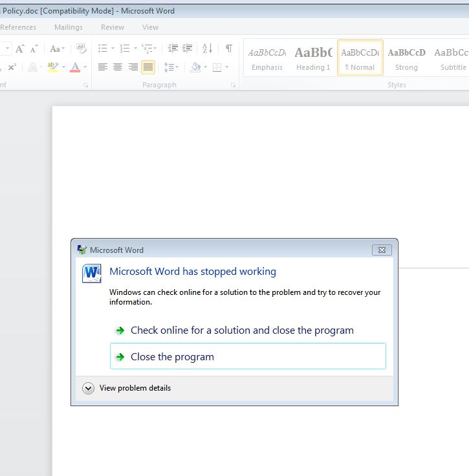Check online for a solution and close
The image size is (469, 476).
[248, 330]
